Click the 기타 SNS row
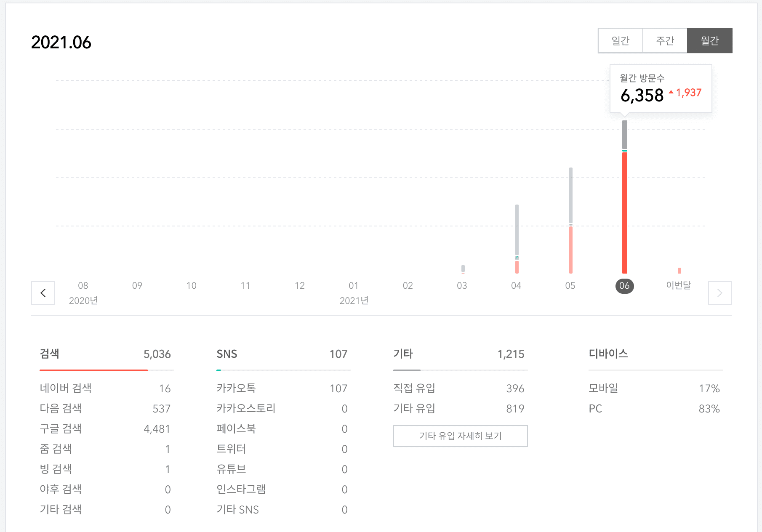Screen dimensions: 762x532 click(x=282, y=509)
